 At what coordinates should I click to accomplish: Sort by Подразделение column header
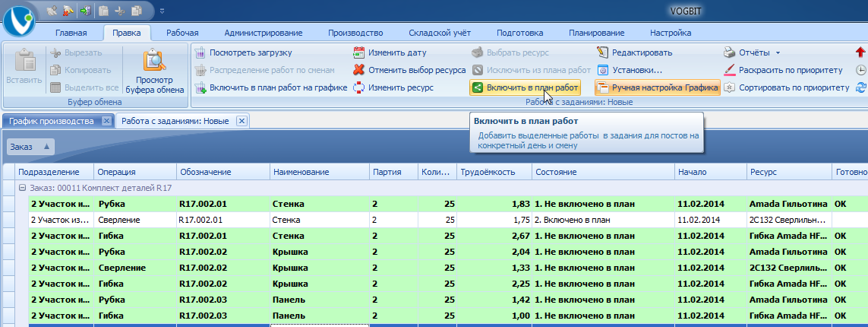coord(54,172)
